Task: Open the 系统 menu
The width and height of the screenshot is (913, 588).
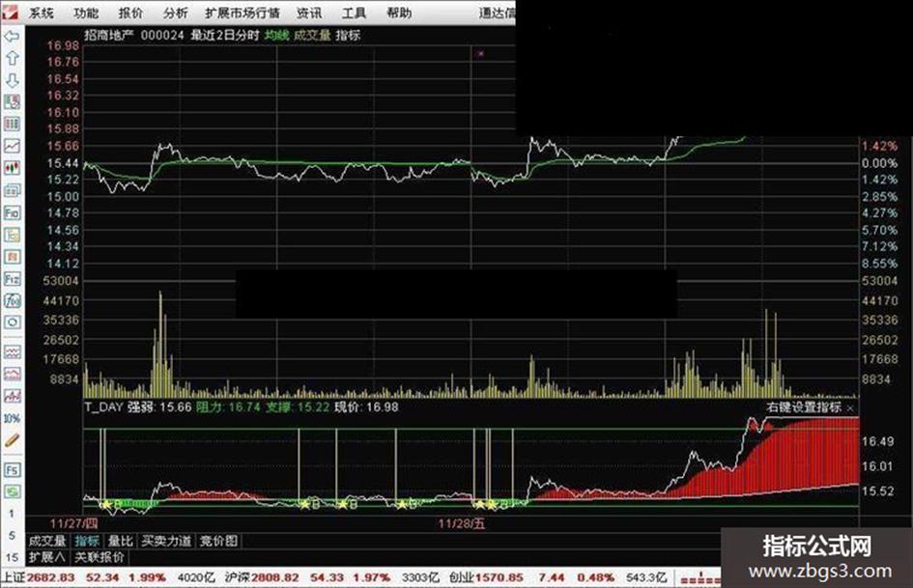Action: pyautogui.click(x=41, y=13)
